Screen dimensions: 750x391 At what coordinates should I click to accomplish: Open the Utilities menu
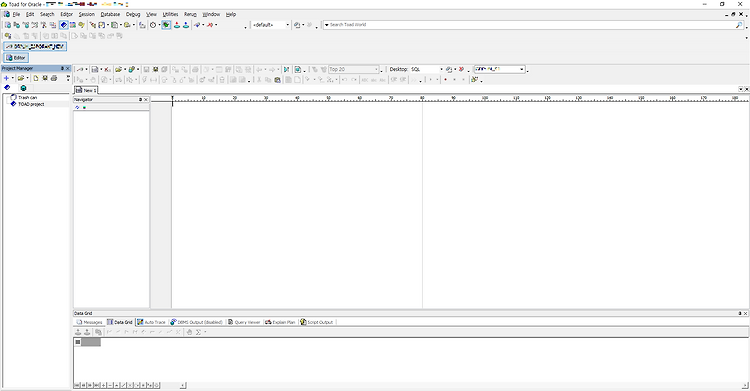[x=170, y=14]
